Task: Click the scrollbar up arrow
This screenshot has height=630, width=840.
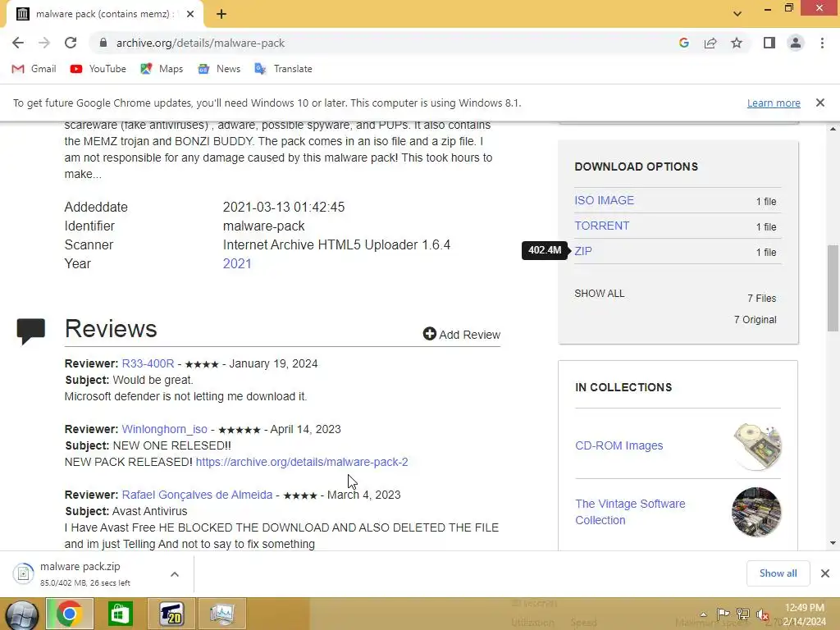Action: (x=833, y=129)
